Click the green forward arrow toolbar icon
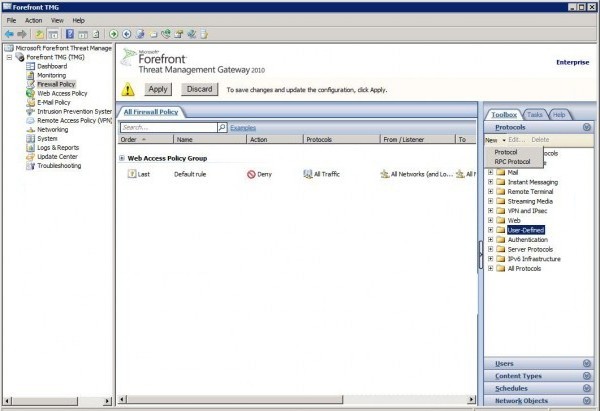Image resolution: width=600 pixels, height=411 pixels. (113, 33)
